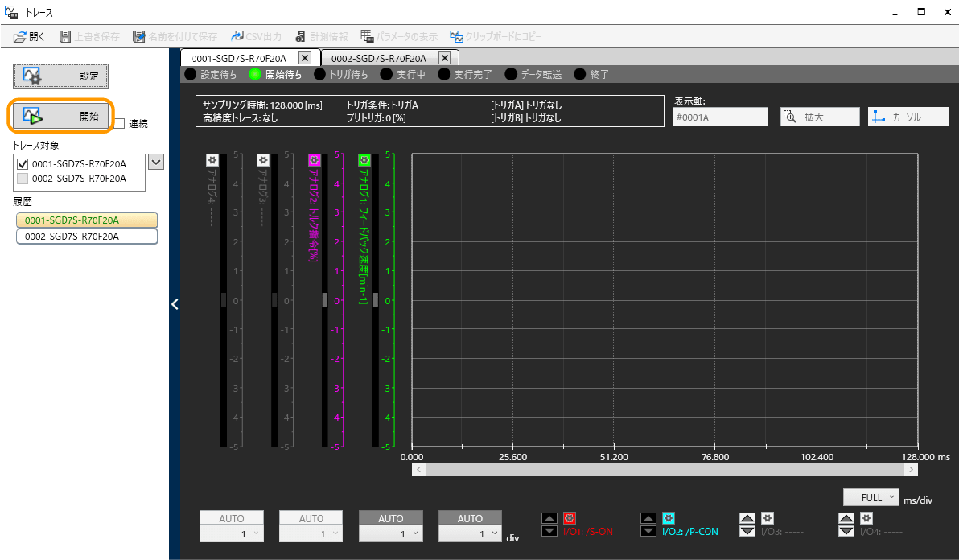Click the 開く (Open) folder icon
This screenshot has width=959, height=560.
(x=21, y=37)
